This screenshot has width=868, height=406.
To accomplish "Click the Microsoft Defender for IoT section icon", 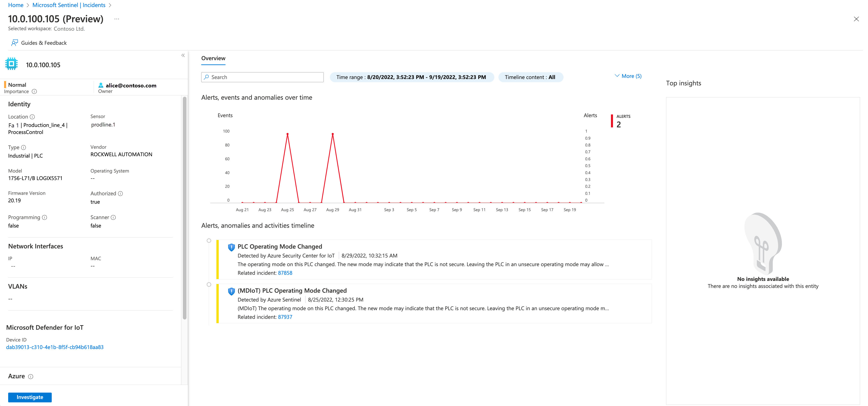I will pyautogui.click(x=12, y=65).
